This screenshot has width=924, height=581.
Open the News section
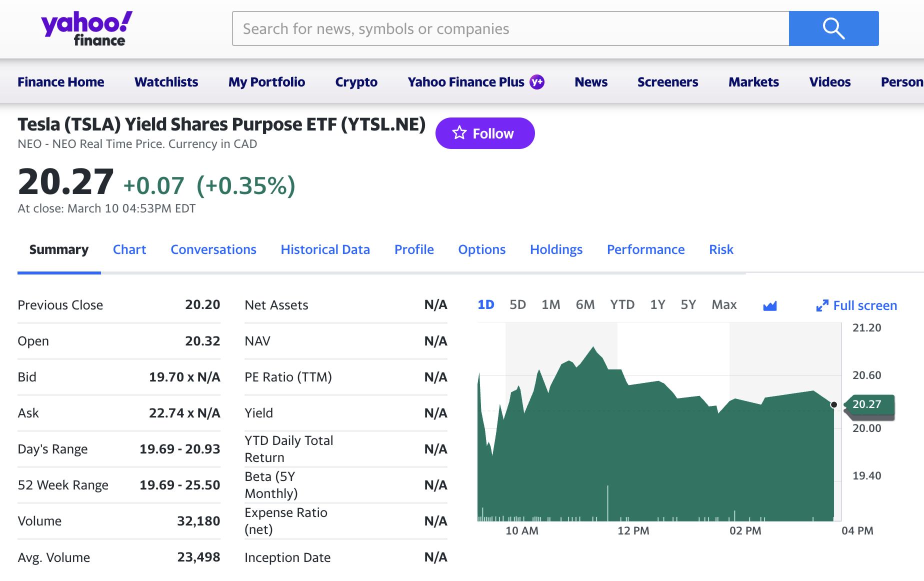pyautogui.click(x=591, y=81)
